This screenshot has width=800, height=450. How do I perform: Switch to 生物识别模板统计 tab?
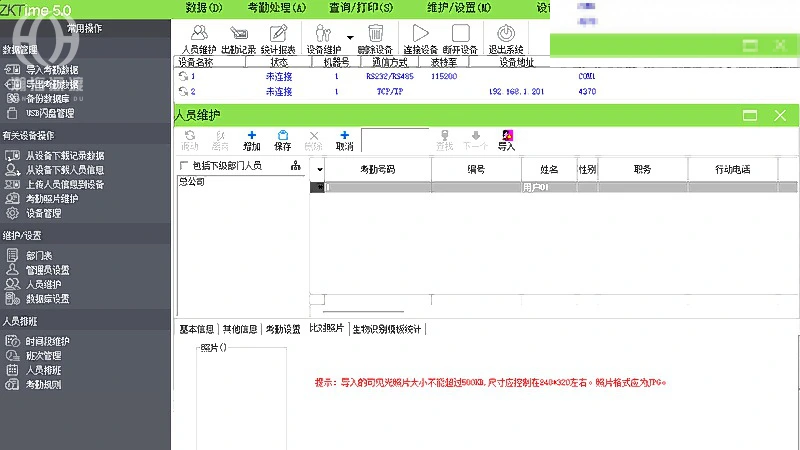(x=387, y=329)
